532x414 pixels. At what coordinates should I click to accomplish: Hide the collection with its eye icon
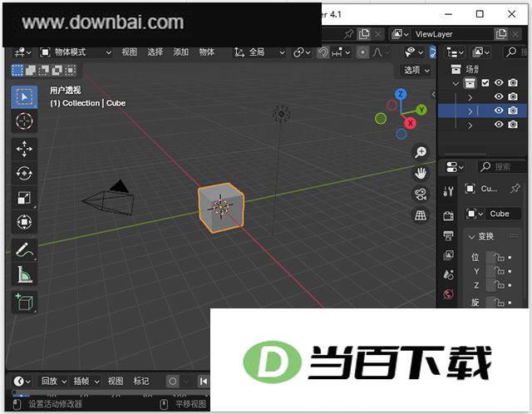click(x=499, y=82)
